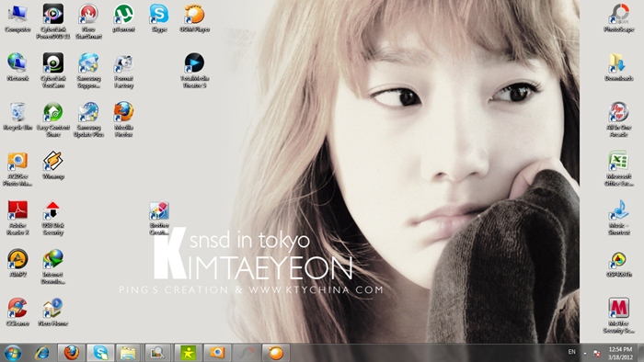Select the CCleaner desktop shortcut
Image resolution: width=644 pixels, height=362 pixels.
point(17,312)
